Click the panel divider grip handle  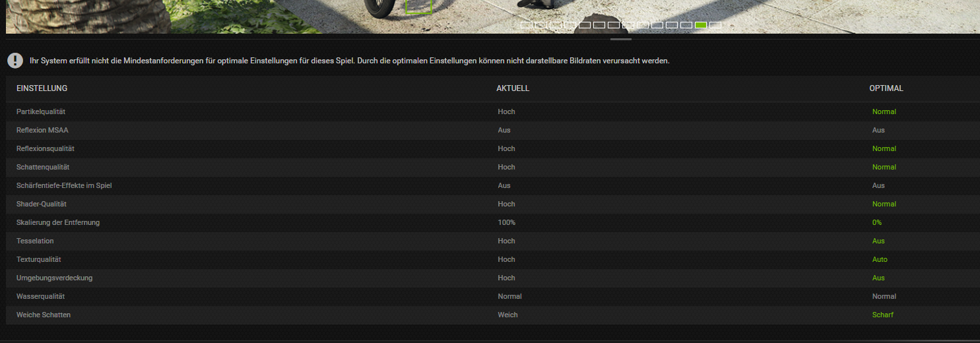click(621, 40)
